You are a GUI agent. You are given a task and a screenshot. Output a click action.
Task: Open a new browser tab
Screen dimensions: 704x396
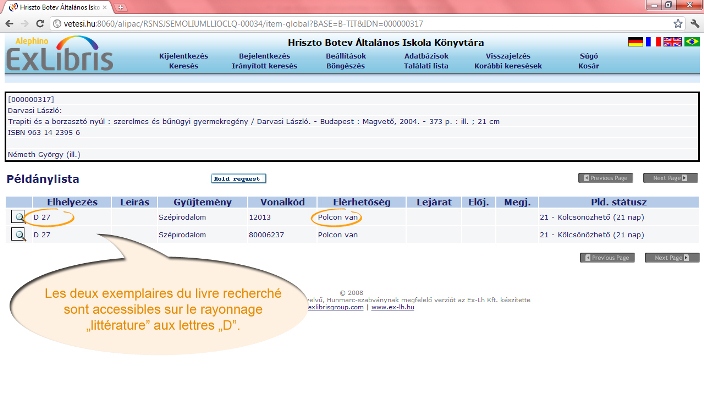coord(120,7)
